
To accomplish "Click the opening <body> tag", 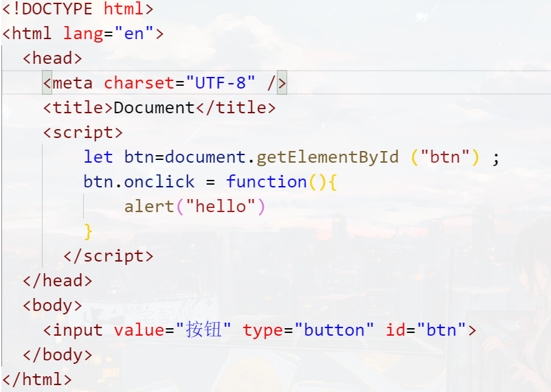I will 52,305.
